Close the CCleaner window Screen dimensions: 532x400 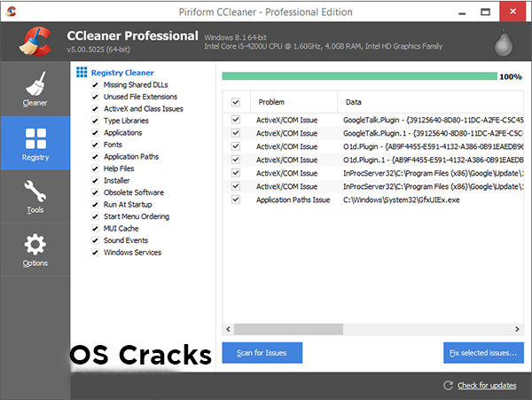click(x=512, y=12)
